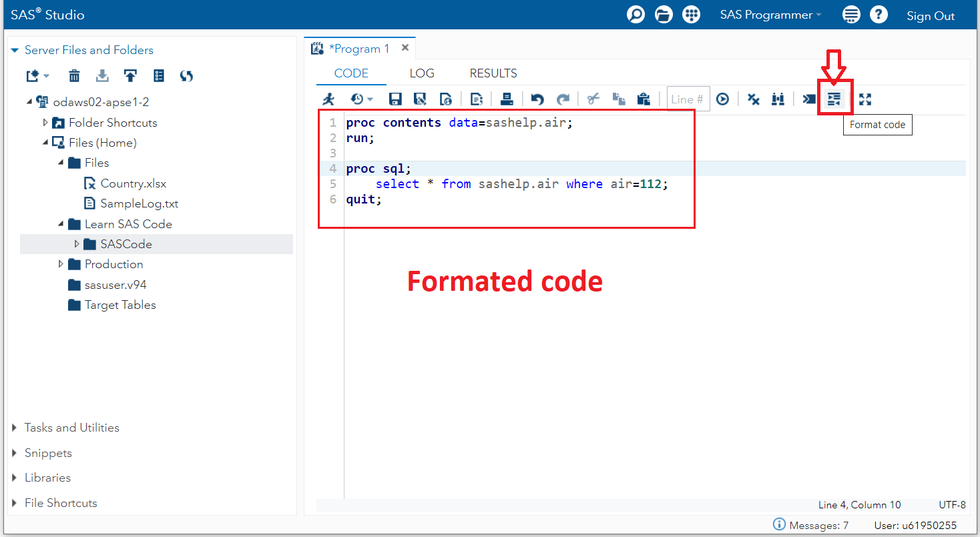This screenshot has width=980, height=537.
Task: Cut the selected code with scissors icon
Action: [x=593, y=99]
